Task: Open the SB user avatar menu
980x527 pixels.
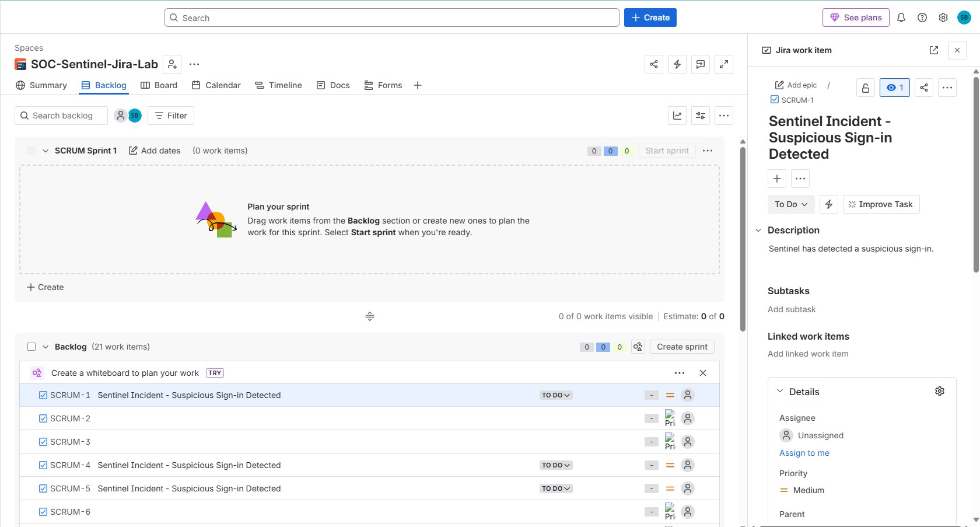Action: [x=964, y=18]
